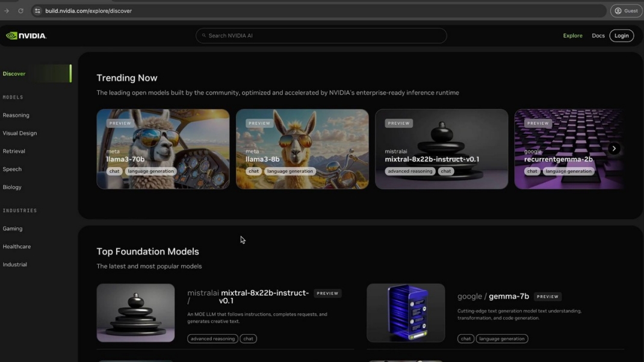Open the llama3-70b trending card
The image size is (644, 362).
163,149
